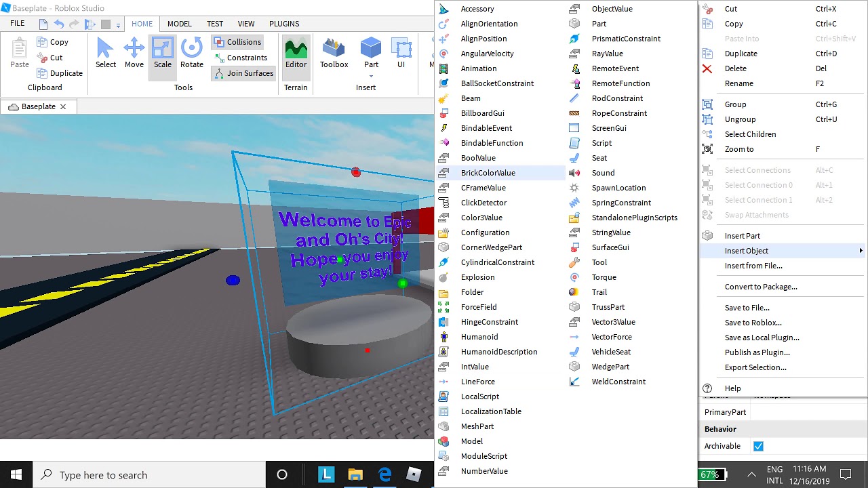Switch to the TEST ribbon tab
This screenshot has width=868, height=488.
(215, 24)
